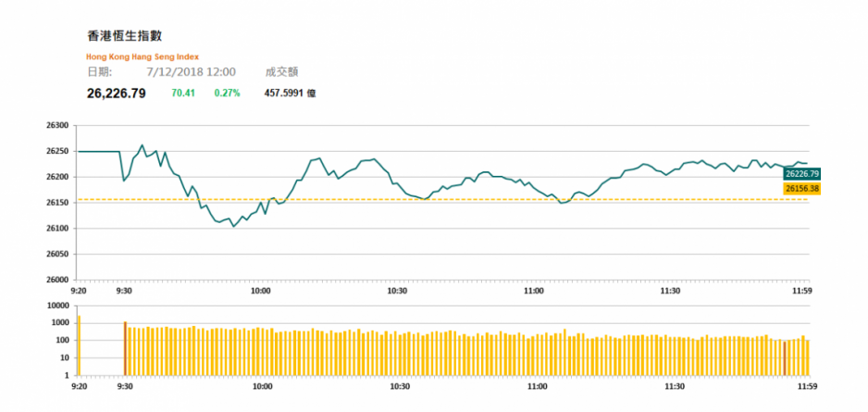868x412 pixels.
Task: Click the green 26226.79 current price tag
Action: point(801,174)
